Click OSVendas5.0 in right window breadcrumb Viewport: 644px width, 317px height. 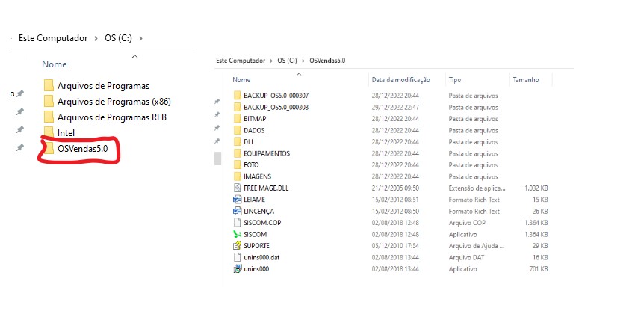(x=327, y=61)
